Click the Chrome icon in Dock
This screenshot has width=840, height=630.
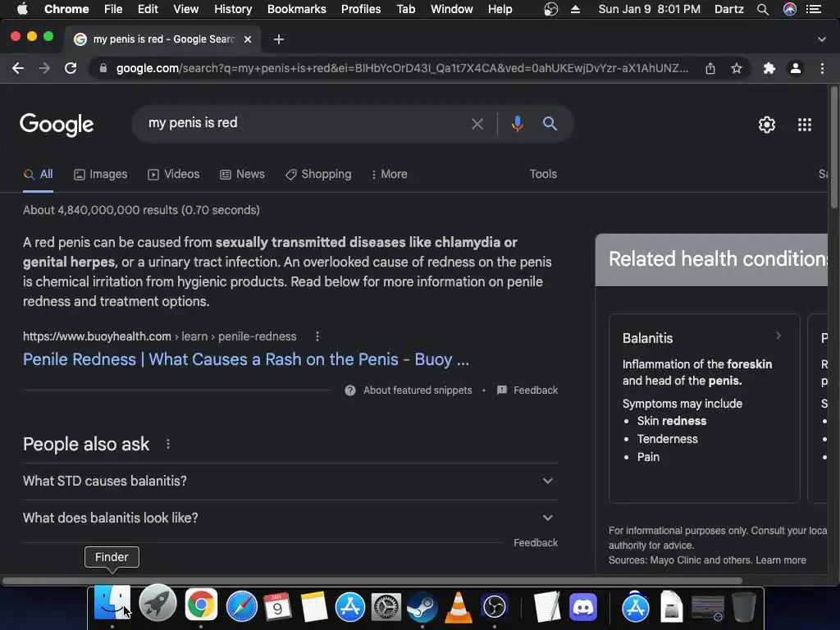pyautogui.click(x=202, y=605)
